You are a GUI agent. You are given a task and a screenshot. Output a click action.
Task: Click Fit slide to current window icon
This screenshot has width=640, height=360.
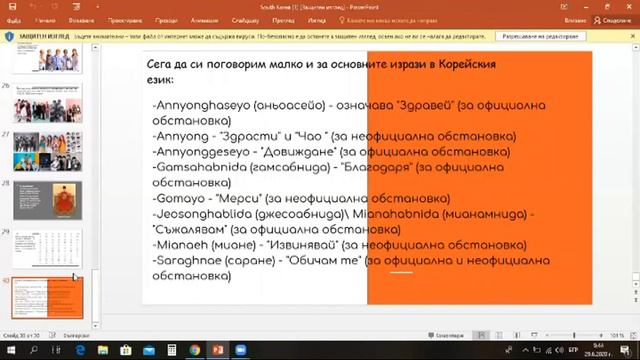633,336
